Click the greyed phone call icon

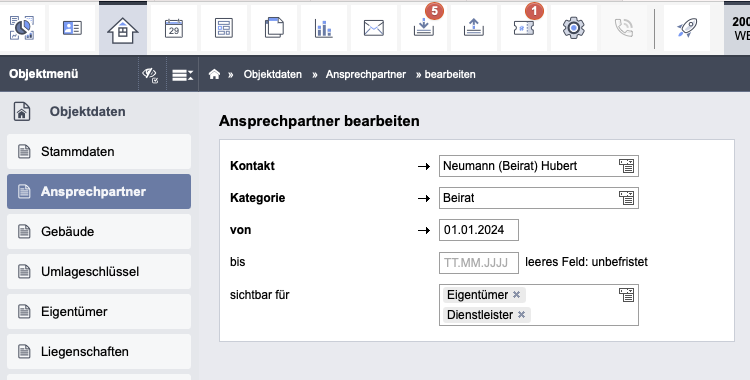(624, 28)
